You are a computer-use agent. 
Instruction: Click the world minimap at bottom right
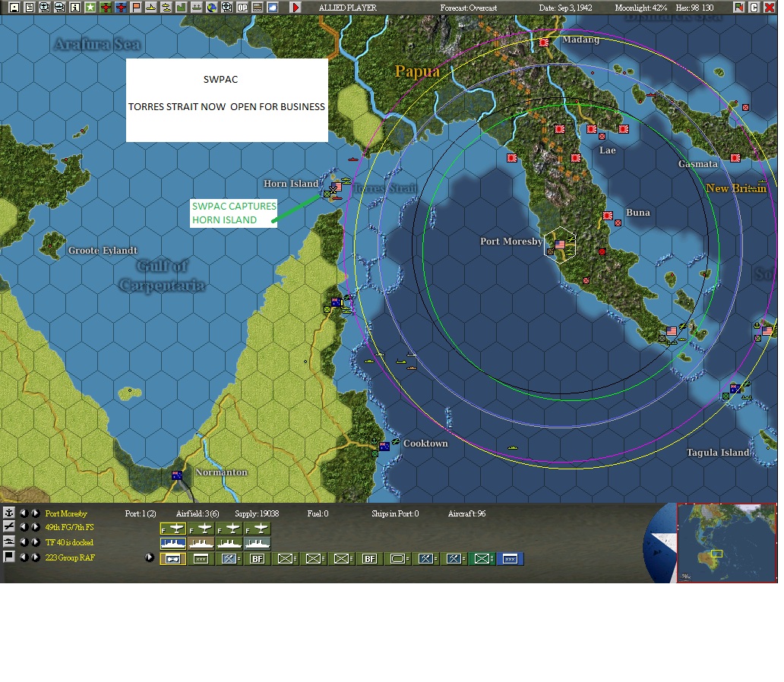[x=726, y=543]
